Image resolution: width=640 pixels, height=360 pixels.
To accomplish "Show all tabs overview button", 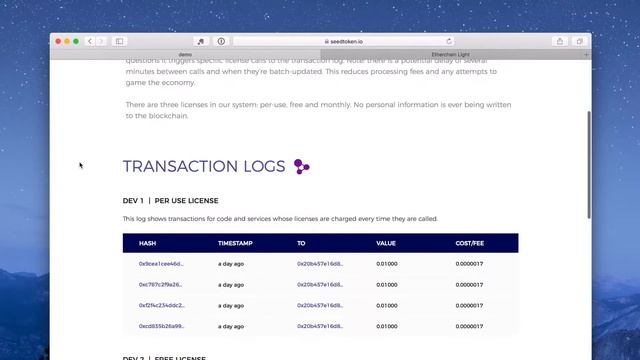I will pyautogui.click(x=580, y=41).
